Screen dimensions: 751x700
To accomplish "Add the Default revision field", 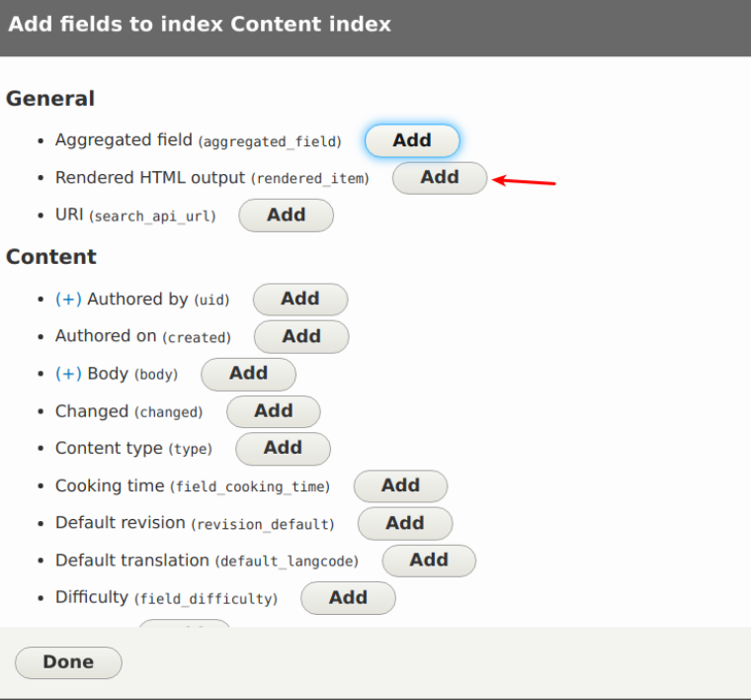I will (x=404, y=523).
